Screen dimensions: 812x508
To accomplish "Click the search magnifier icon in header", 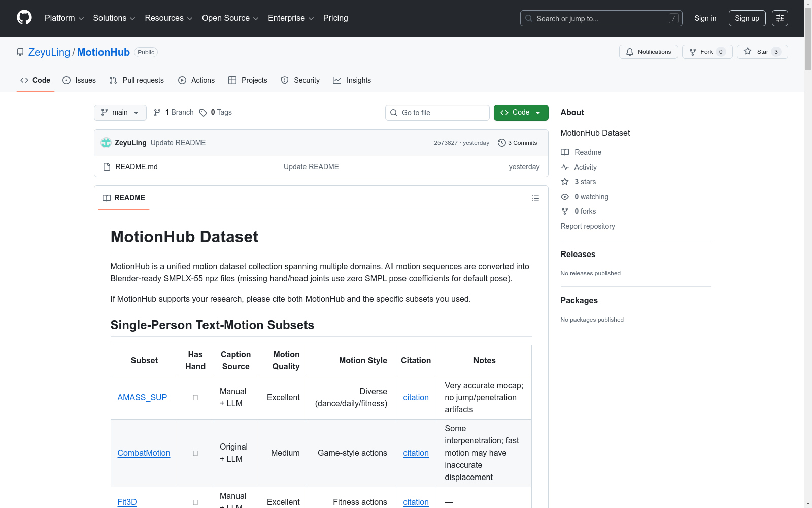I will click(529, 18).
